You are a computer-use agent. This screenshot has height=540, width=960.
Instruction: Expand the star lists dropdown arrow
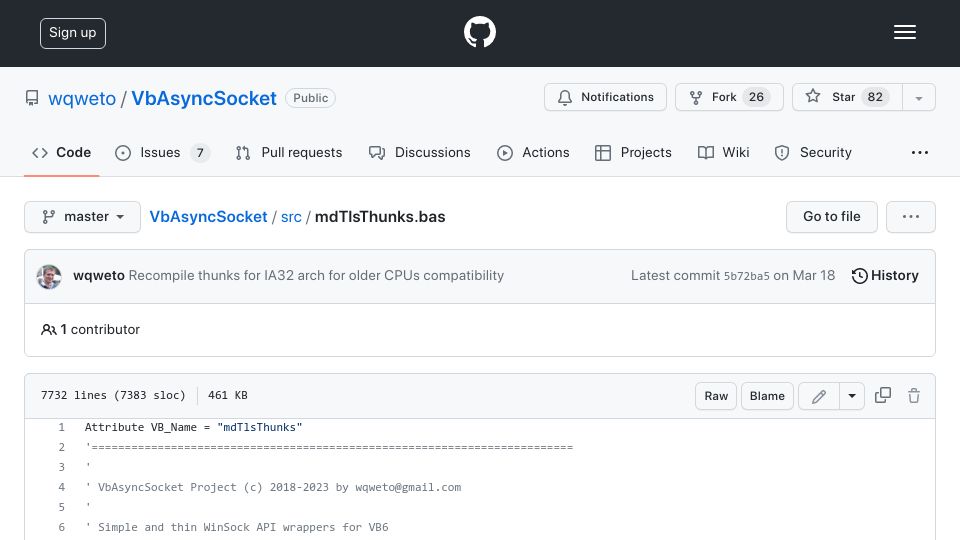point(918,98)
